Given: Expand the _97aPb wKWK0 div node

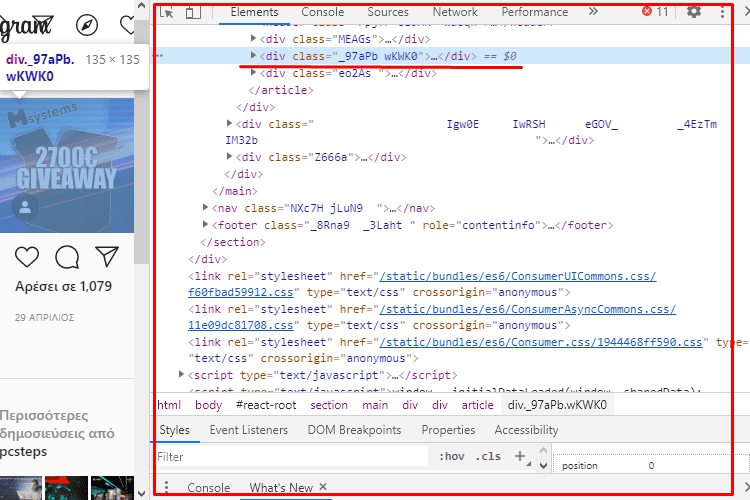Looking at the screenshot, I should tap(253, 56).
